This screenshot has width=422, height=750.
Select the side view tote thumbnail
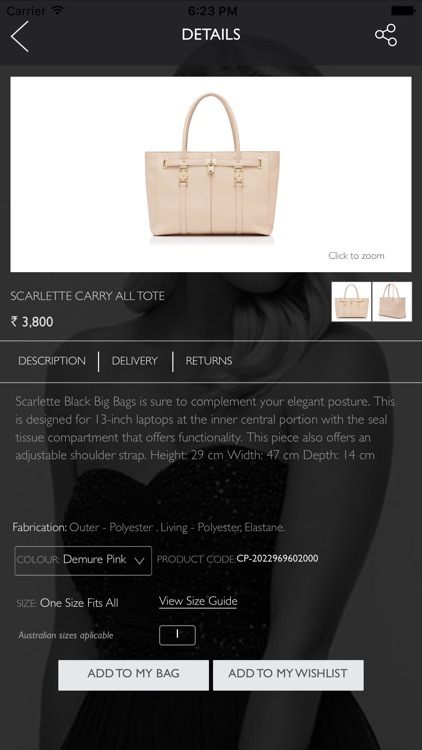[392, 301]
